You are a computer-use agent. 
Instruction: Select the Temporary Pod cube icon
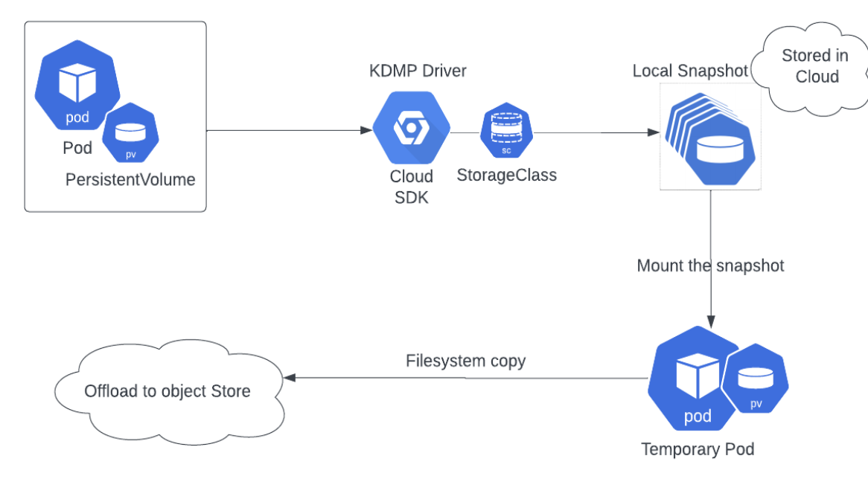click(697, 379)
